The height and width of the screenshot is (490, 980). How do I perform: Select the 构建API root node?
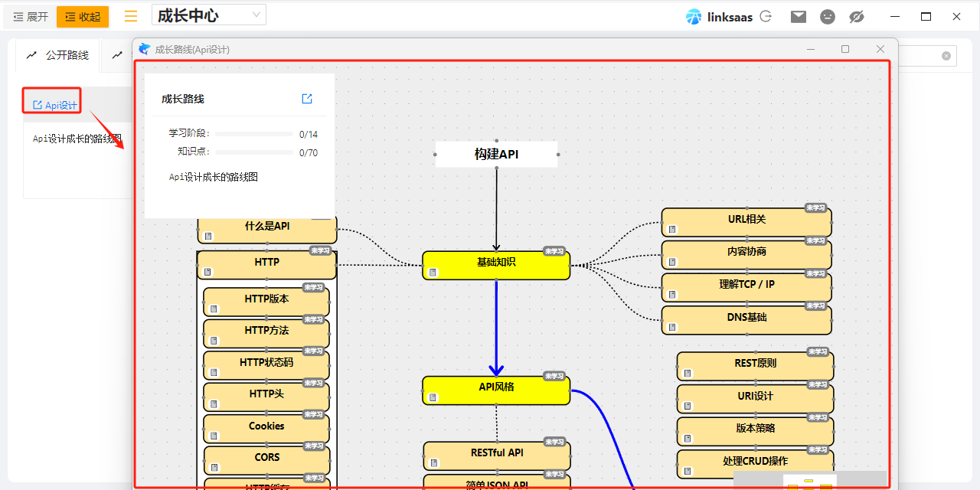coord(496,154)
